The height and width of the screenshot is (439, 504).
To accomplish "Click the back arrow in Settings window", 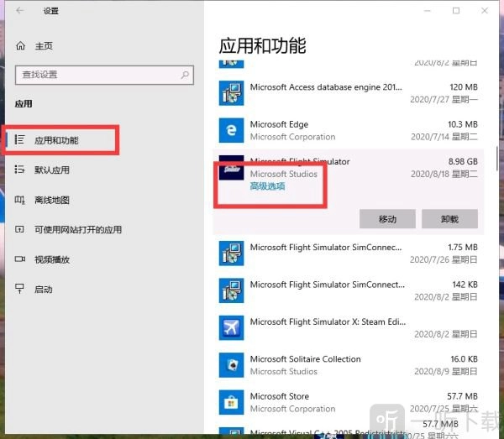I will click(x=20, y=11).
